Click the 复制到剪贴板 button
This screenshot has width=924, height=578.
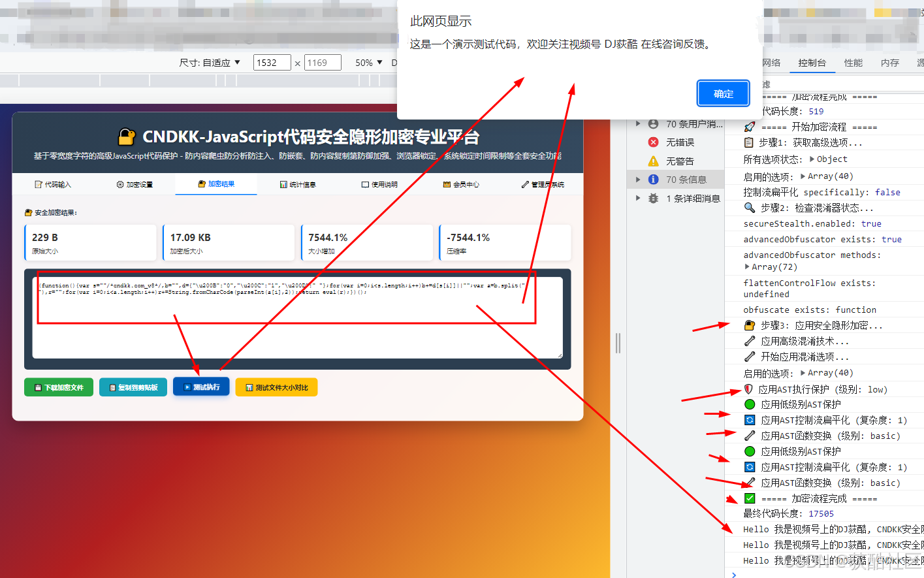[133, 387]
